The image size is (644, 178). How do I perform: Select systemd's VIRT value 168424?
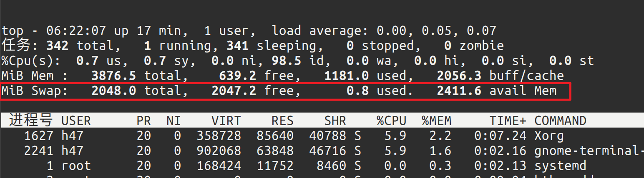219,166
